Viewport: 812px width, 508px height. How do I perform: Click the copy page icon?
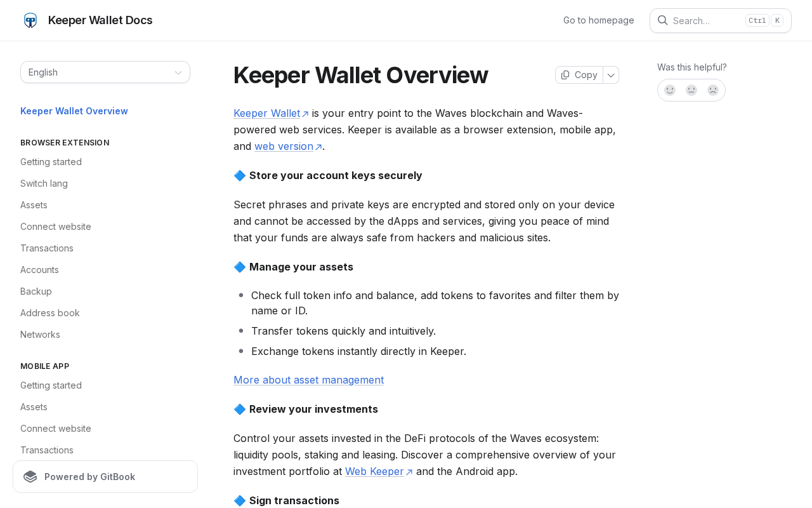(565, 75)
